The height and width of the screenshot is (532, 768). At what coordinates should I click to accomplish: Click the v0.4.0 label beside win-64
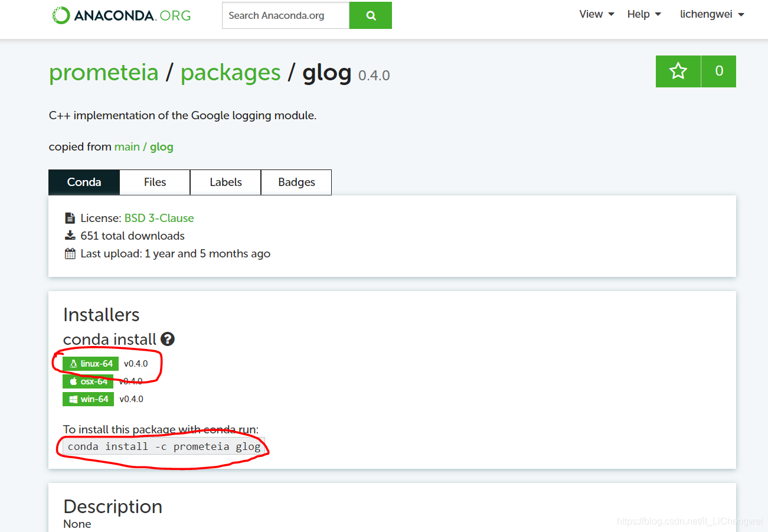point(132,399)
